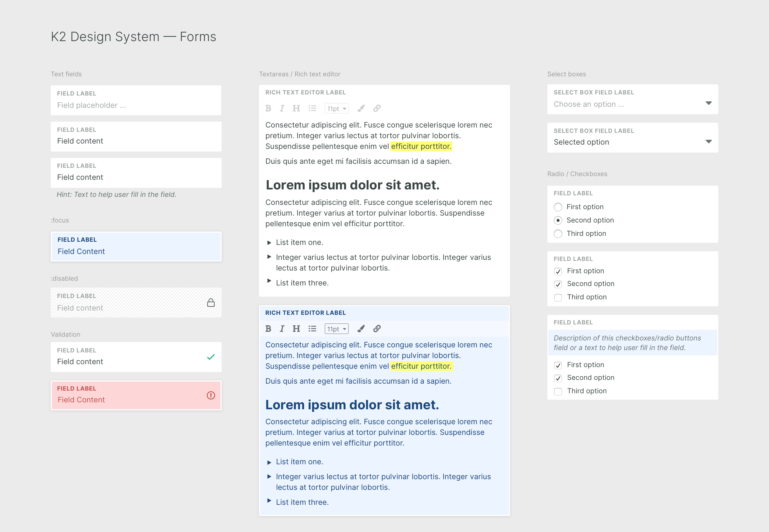Check 'Third option' under the description text

558,391
